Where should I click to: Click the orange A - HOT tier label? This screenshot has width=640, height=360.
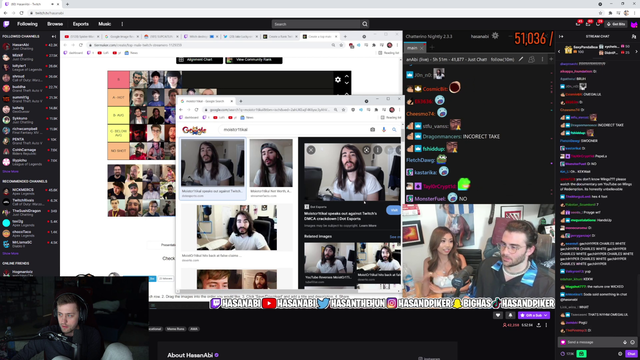click(118, 98)
